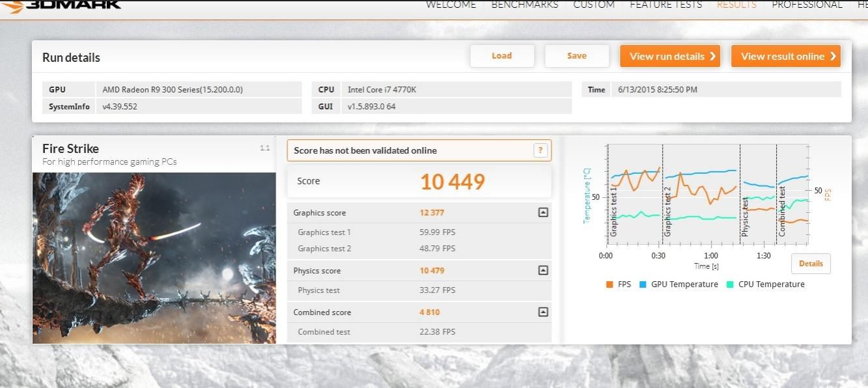Open the Professional tab
Screen dimensions: 868x388
coord(807,5)
